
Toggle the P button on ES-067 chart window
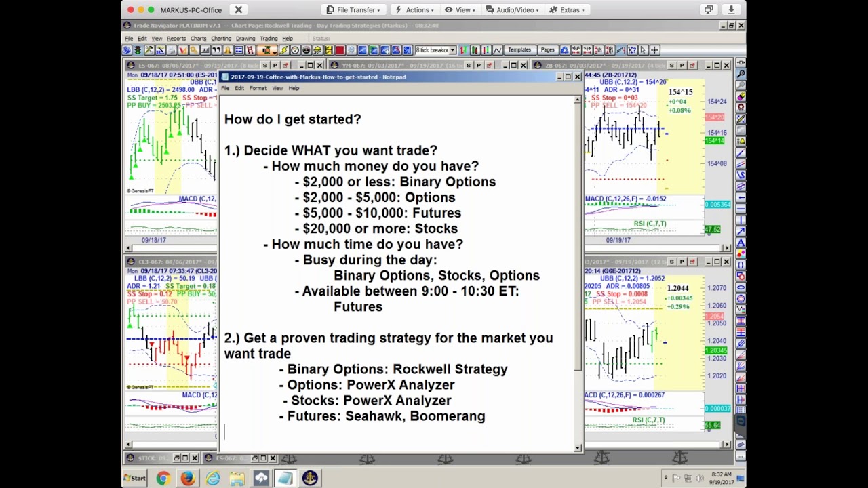click(x=275, y=65)
